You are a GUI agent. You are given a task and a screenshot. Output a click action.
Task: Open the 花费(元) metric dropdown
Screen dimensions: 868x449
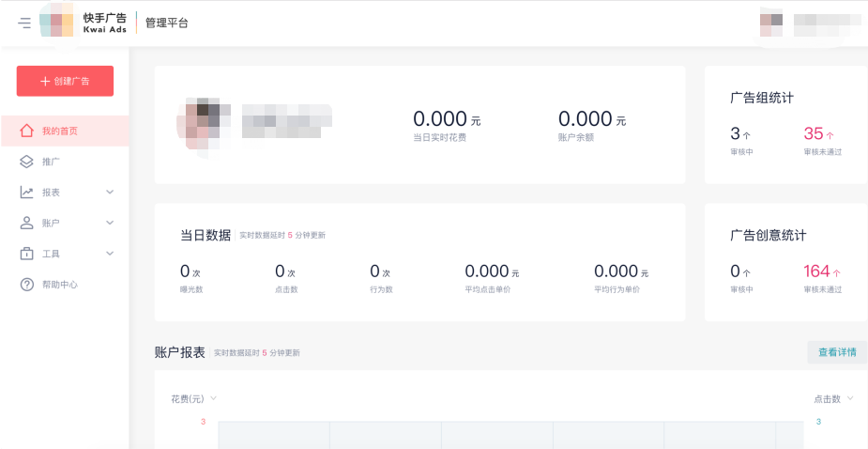(193, 398)
